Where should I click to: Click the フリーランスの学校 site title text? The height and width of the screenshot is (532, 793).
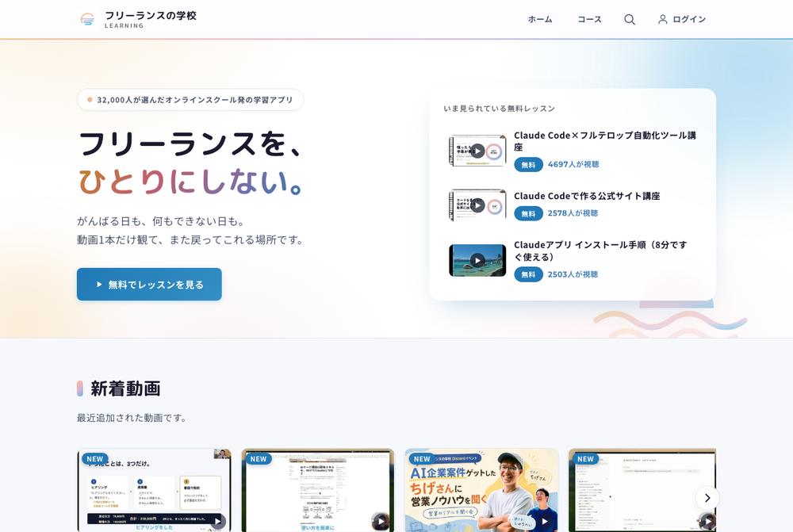(150, 16)
